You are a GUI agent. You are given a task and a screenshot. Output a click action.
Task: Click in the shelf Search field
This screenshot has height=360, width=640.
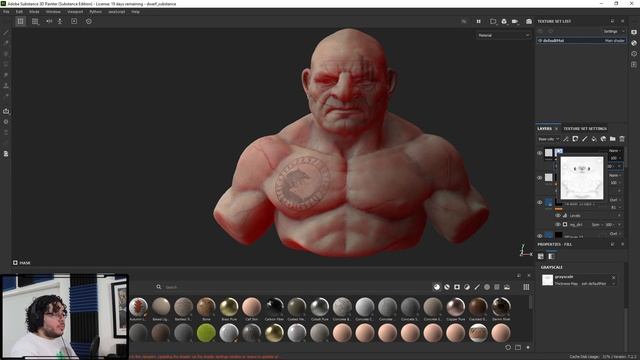coord(294,287)
